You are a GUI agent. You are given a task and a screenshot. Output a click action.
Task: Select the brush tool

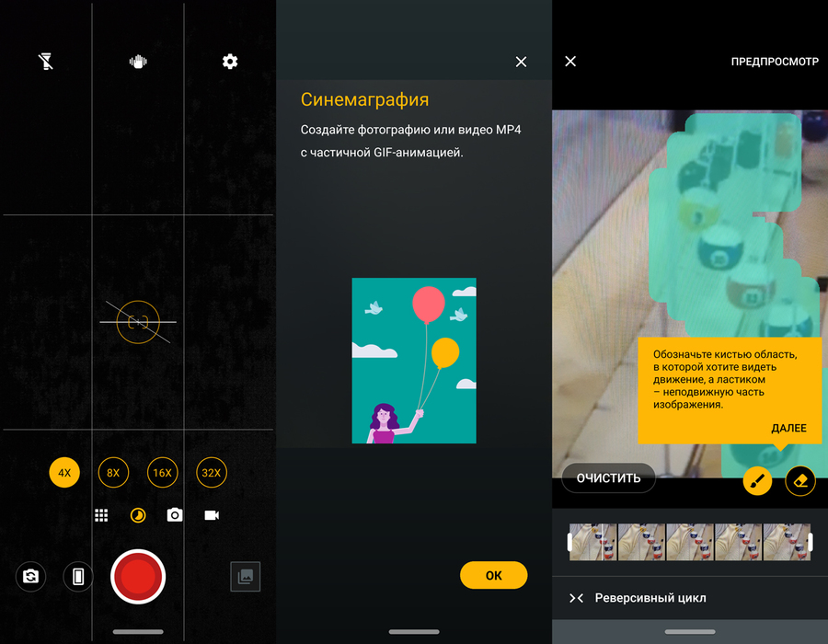(x=758, y=481)
